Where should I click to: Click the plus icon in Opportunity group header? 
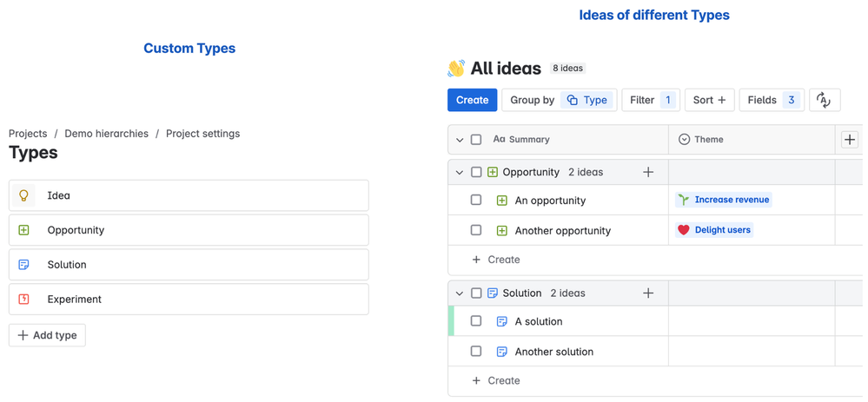tap(647, 172)
